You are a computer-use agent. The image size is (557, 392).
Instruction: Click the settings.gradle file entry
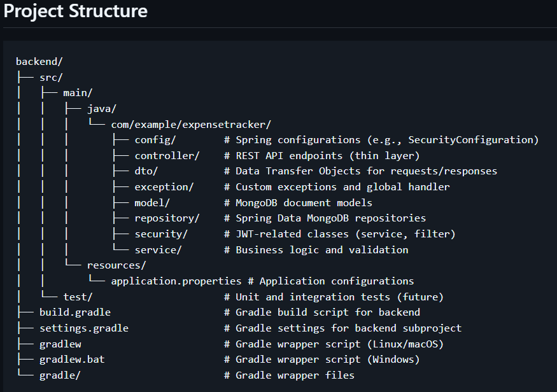(x=83, y=328)
